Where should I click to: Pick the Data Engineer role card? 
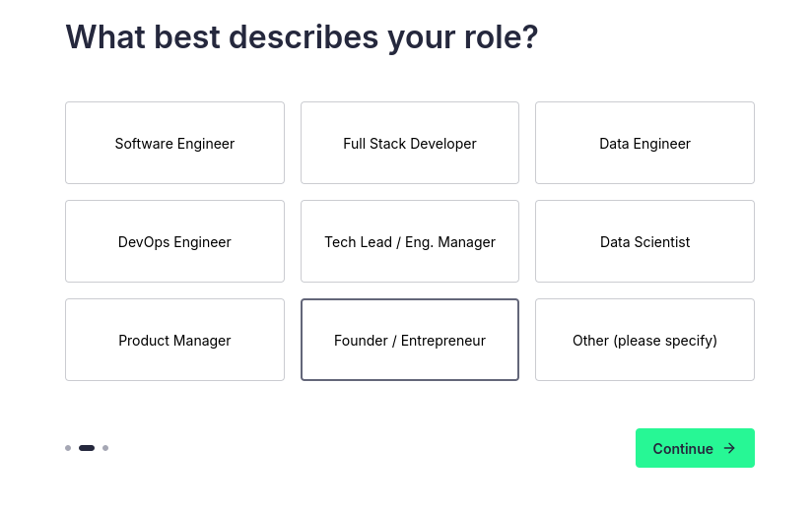(644, 143)
